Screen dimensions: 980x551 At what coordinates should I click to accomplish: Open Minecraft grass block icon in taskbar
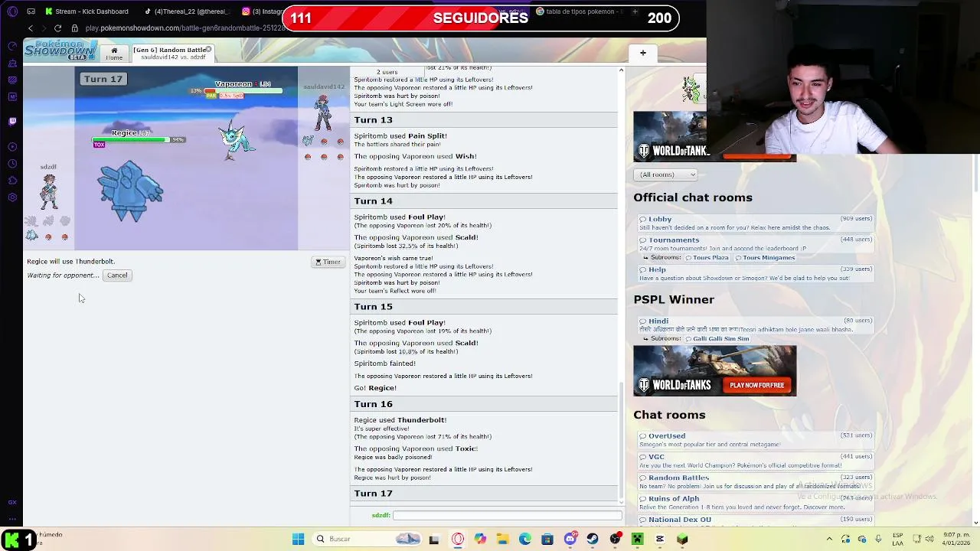click(x=682, y=539)
